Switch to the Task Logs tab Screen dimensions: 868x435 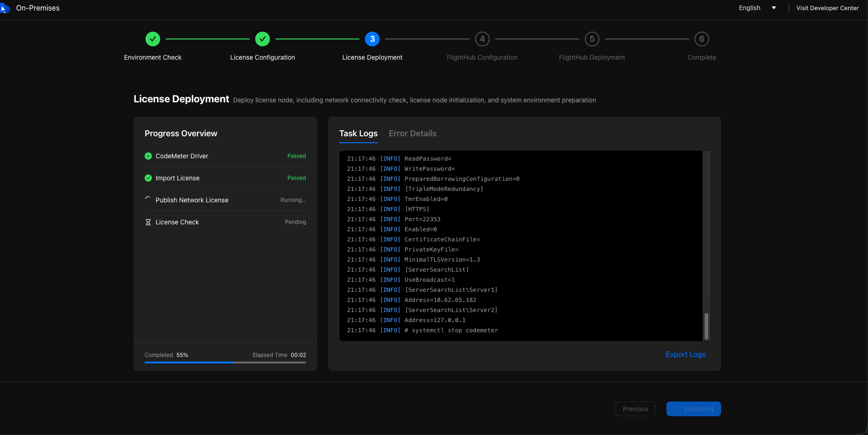click(358, 134)
